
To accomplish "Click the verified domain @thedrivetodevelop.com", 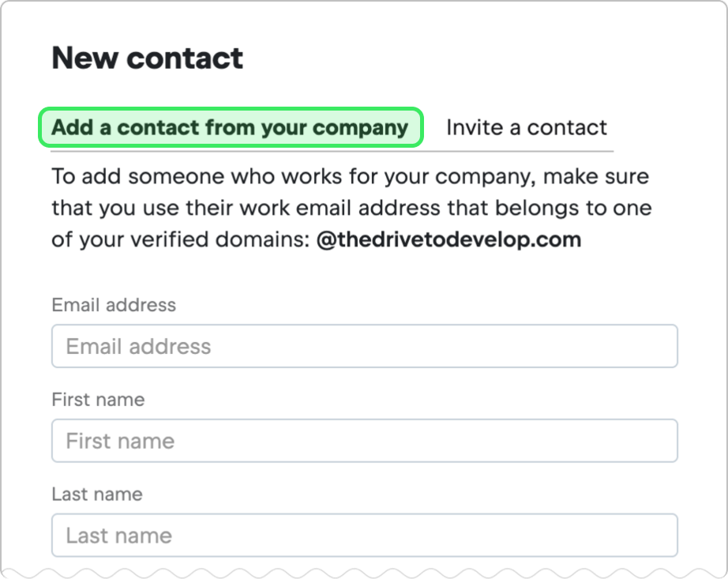I will coord(458,239).
